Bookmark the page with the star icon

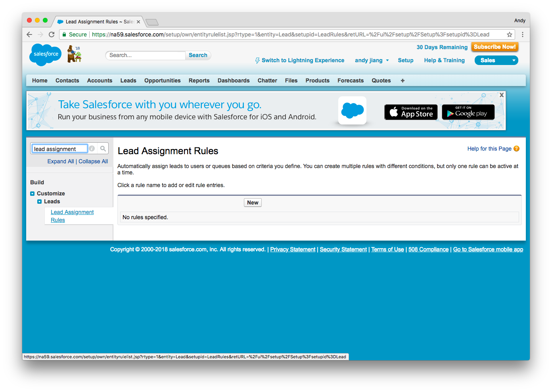pos(509,34)
